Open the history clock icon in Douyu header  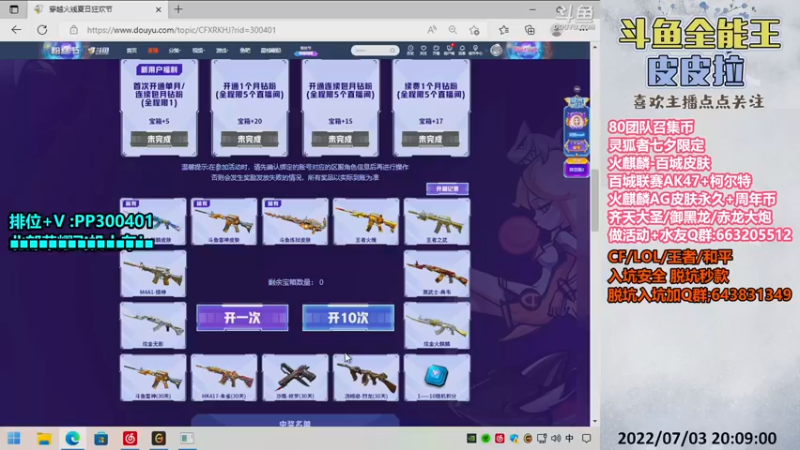(410, 50)
